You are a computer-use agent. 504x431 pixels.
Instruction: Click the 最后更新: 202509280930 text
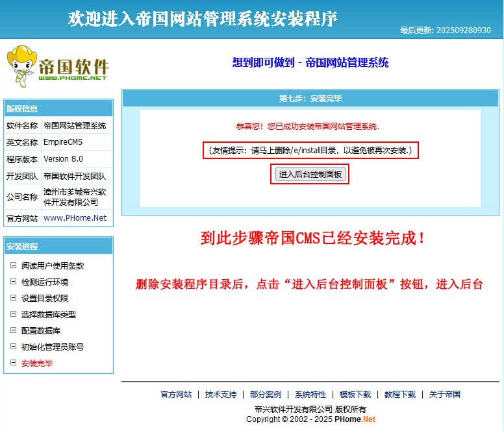[x=446, y=31]
